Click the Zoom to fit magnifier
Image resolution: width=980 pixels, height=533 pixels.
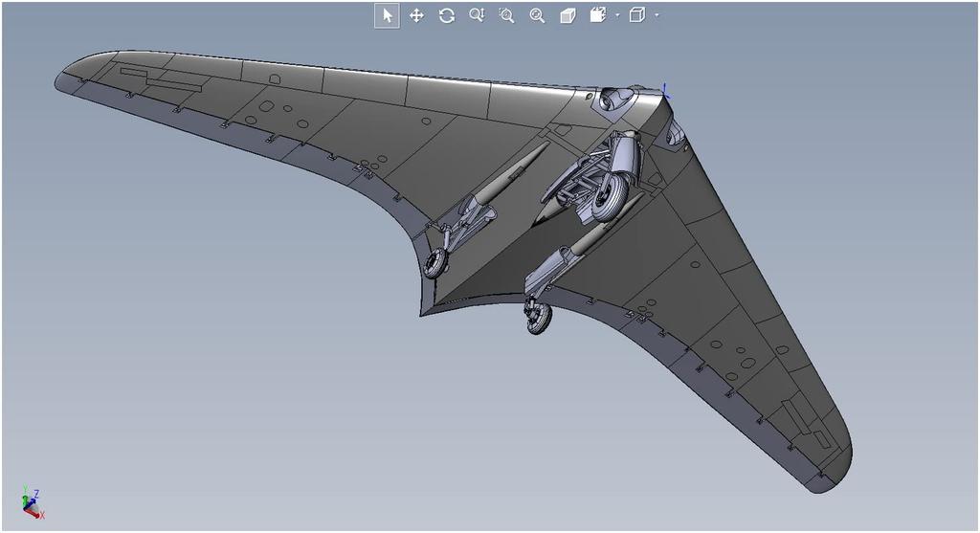tap(537, 15)
